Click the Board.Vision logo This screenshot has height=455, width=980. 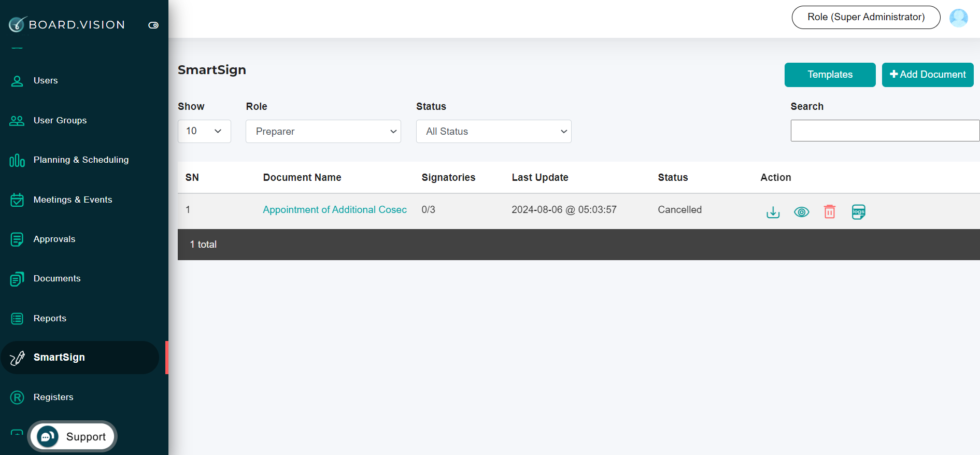67,24
